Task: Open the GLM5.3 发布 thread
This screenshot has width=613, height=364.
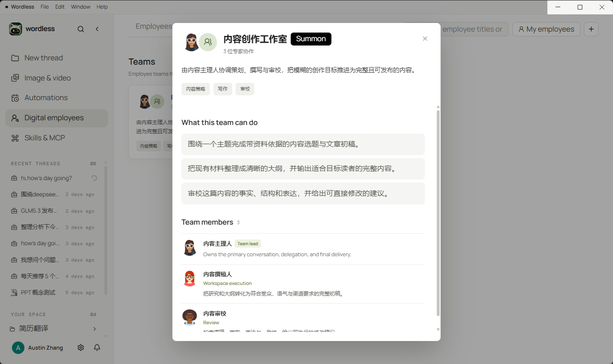Action: pyautogui.click(x=54, y=211)
